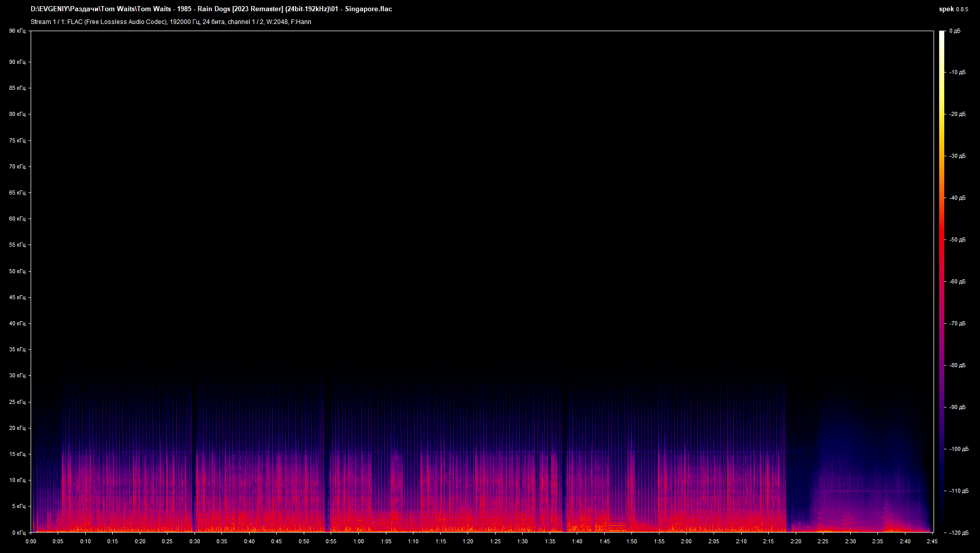Click the '1:30' time axis label
This screenshot has height=553, width=980.
point(523,542)
